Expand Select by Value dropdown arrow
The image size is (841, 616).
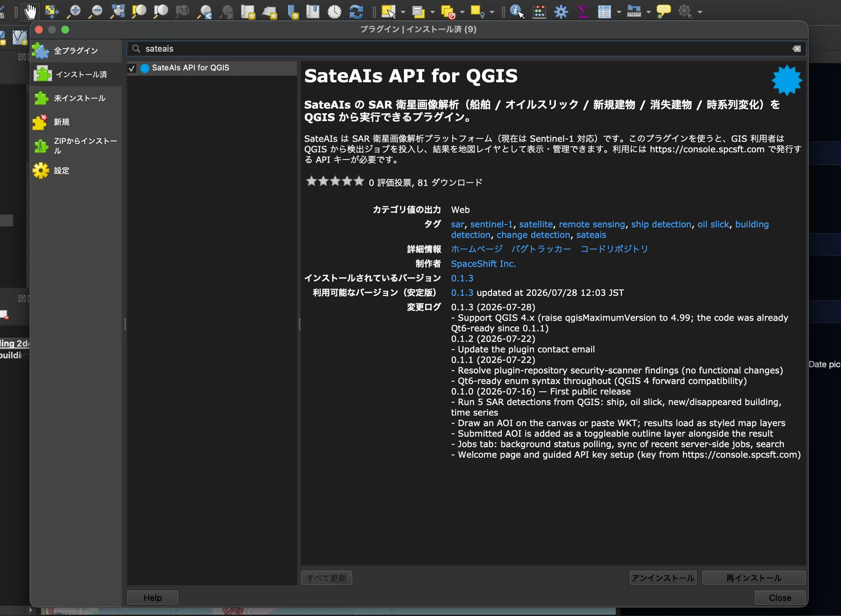pyautogui.click(x=433, y=12)
